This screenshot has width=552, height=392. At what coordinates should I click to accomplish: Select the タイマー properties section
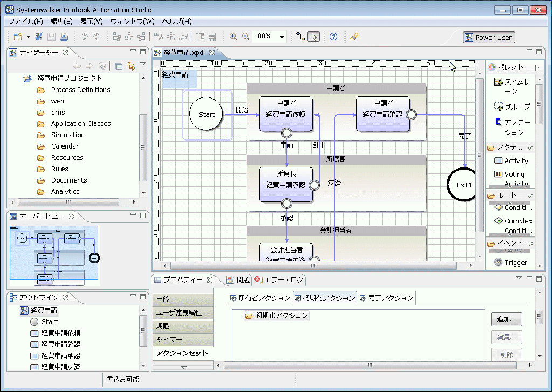coord(183,340)
